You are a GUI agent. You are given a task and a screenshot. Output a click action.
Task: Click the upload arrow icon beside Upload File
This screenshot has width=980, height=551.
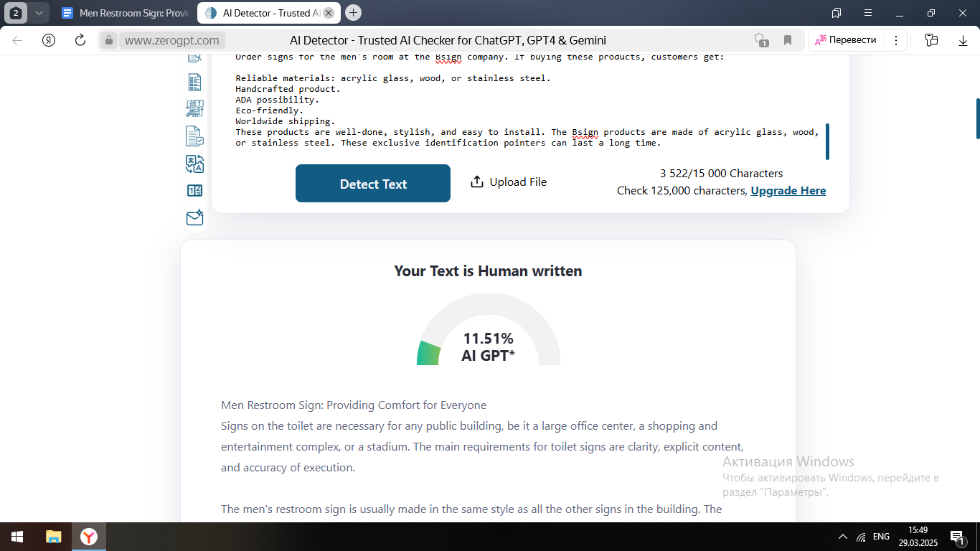point(476,182)
